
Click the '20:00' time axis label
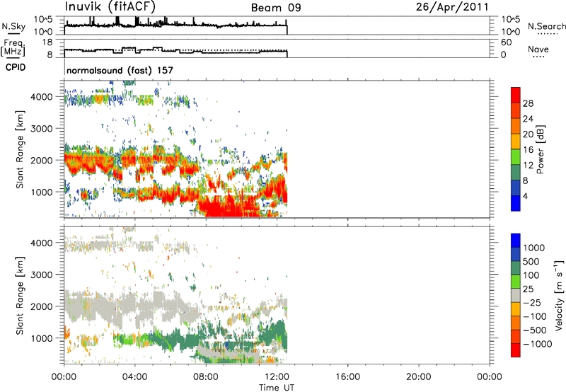click(418, 377)
